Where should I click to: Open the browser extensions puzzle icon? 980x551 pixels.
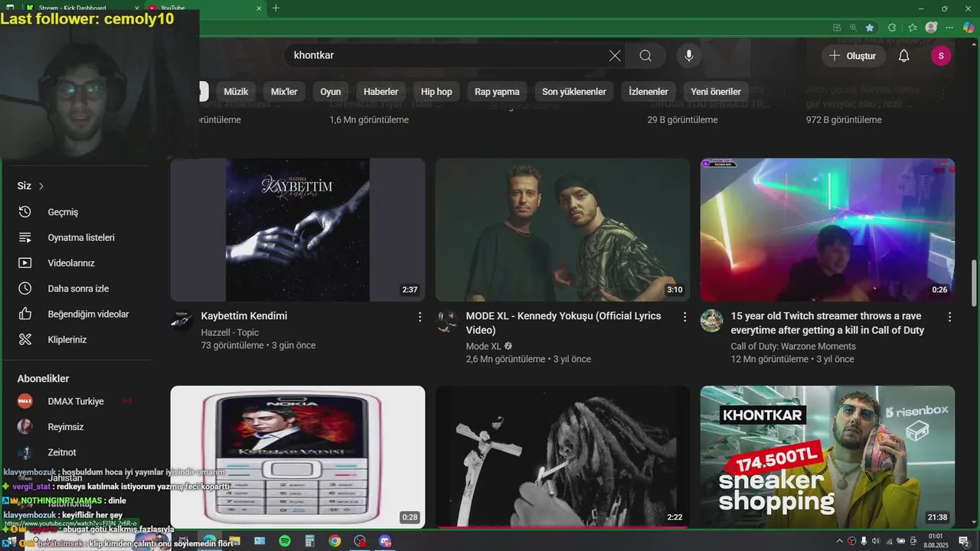coord(892,28)
